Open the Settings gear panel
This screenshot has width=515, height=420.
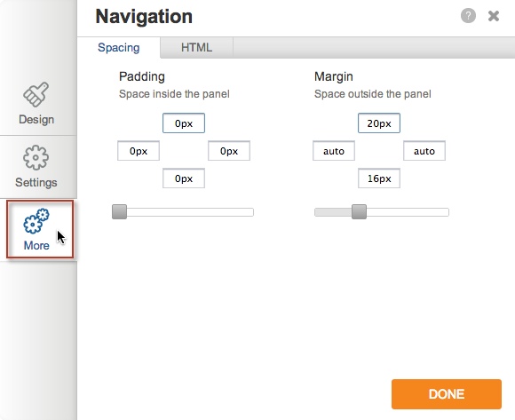coord(36,166)
